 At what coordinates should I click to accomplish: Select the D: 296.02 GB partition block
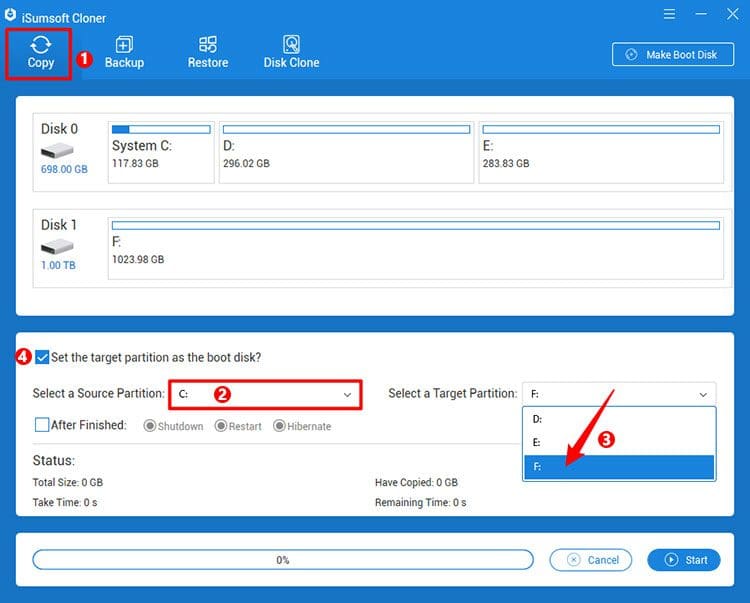346,152
